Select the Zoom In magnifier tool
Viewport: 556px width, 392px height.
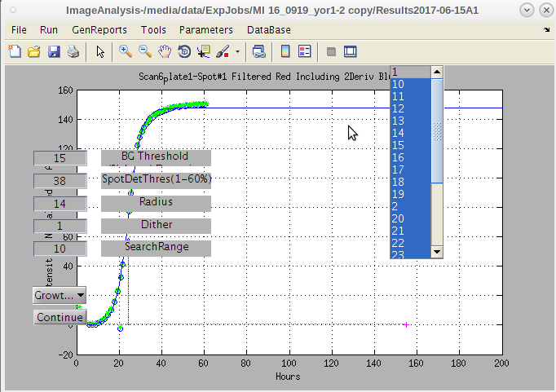pyautogui.click(x=126, y=51)
